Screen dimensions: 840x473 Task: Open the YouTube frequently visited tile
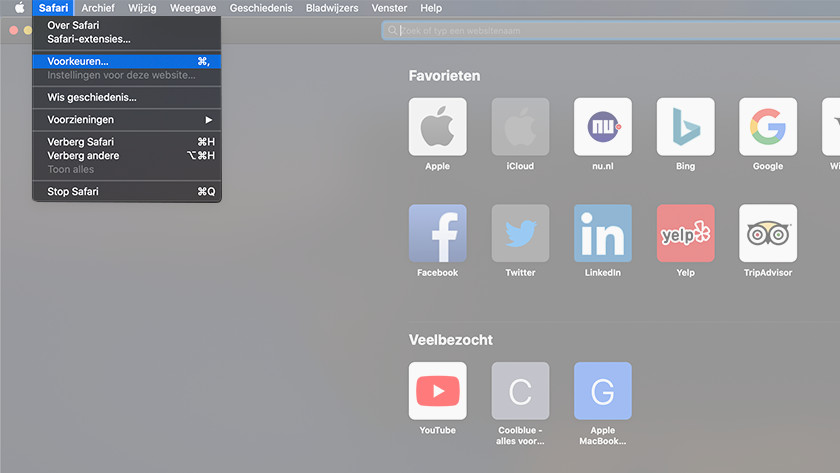437,391
